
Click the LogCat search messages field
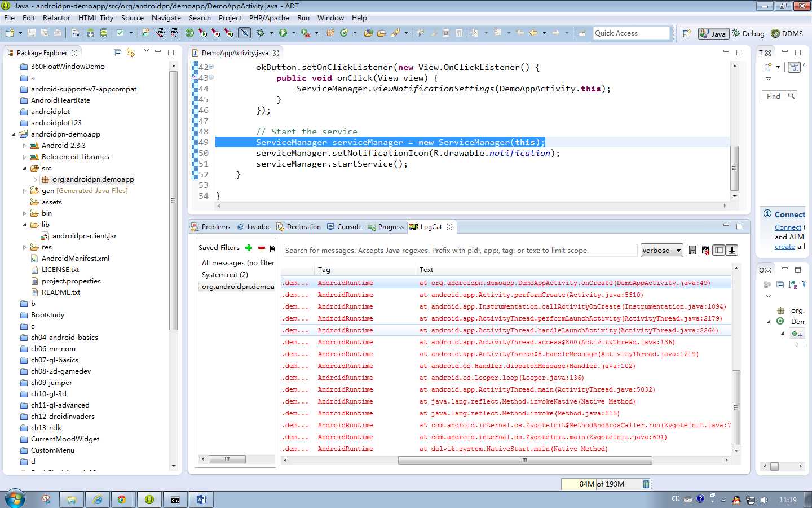tap(460, 250)
